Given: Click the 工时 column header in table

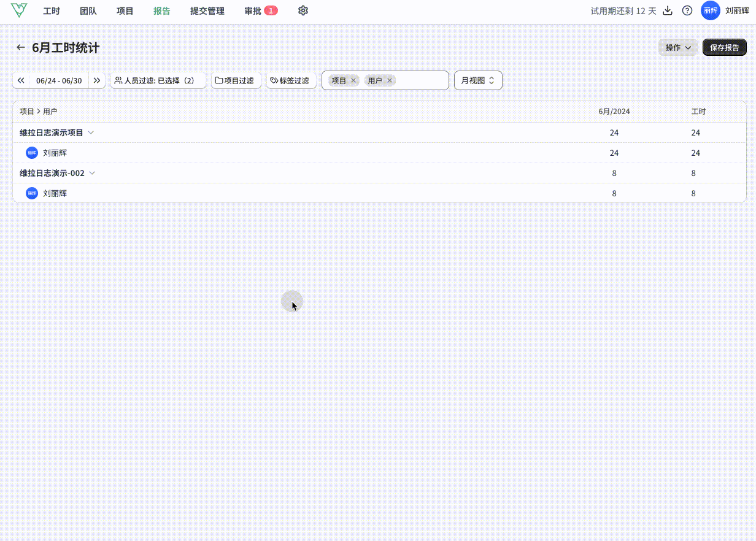Looking at the screenshot, I should [698, 112].
